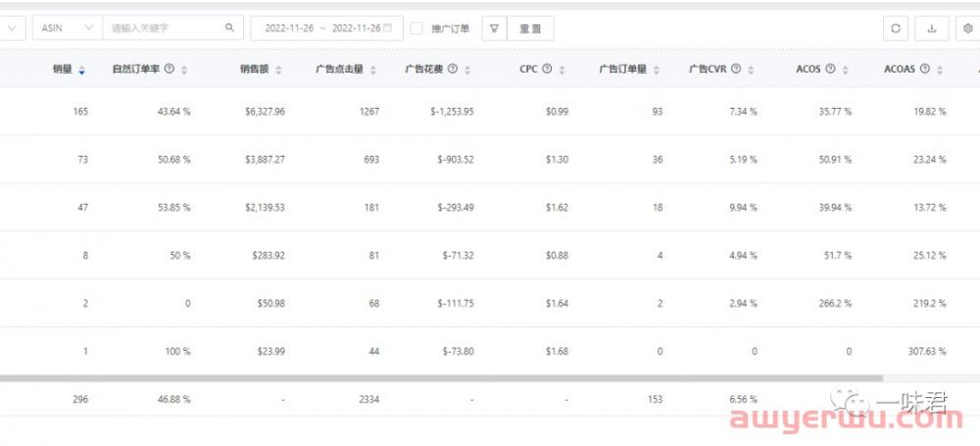The image size is (980, 446).
Task: Select total natural order rate 46.88 %
Action: coord(174,399)
